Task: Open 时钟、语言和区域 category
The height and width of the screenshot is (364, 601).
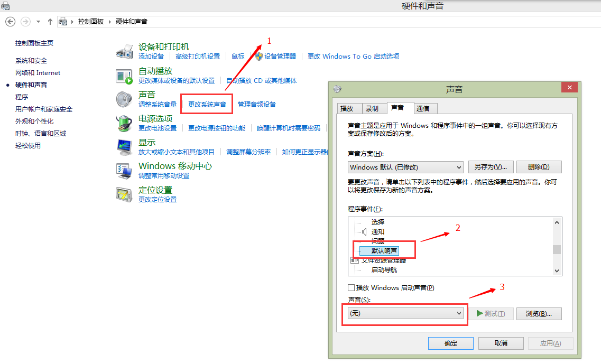Action: click(41, 133)
